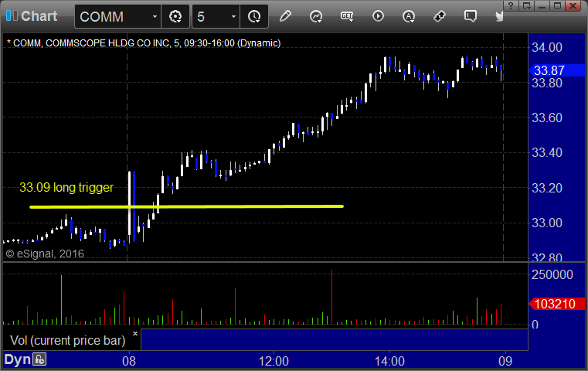
Task: Click the 09 date label on time axis
Action: [x=505, y=361]
